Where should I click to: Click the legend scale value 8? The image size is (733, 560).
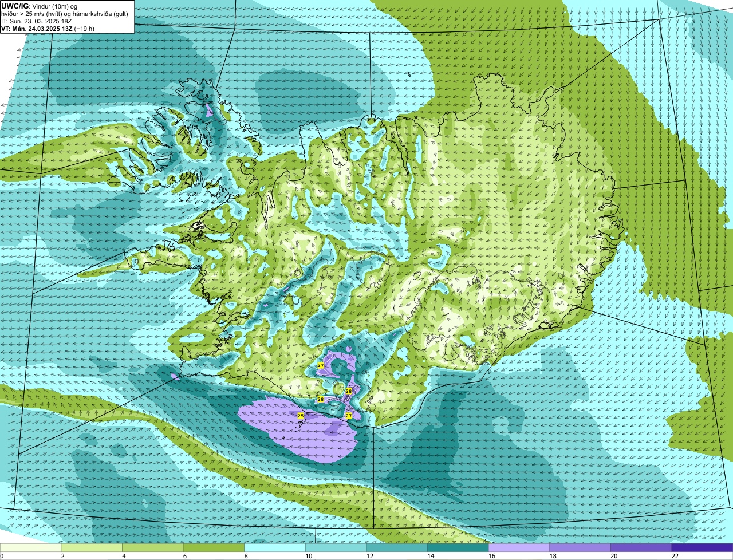click(x=246, y=556)
